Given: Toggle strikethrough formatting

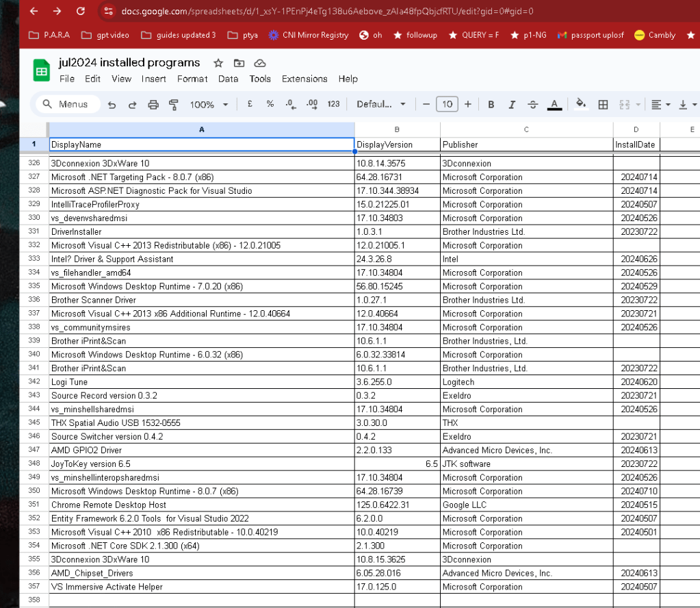Looking at the screenshot, I should [x=532, y=105].
